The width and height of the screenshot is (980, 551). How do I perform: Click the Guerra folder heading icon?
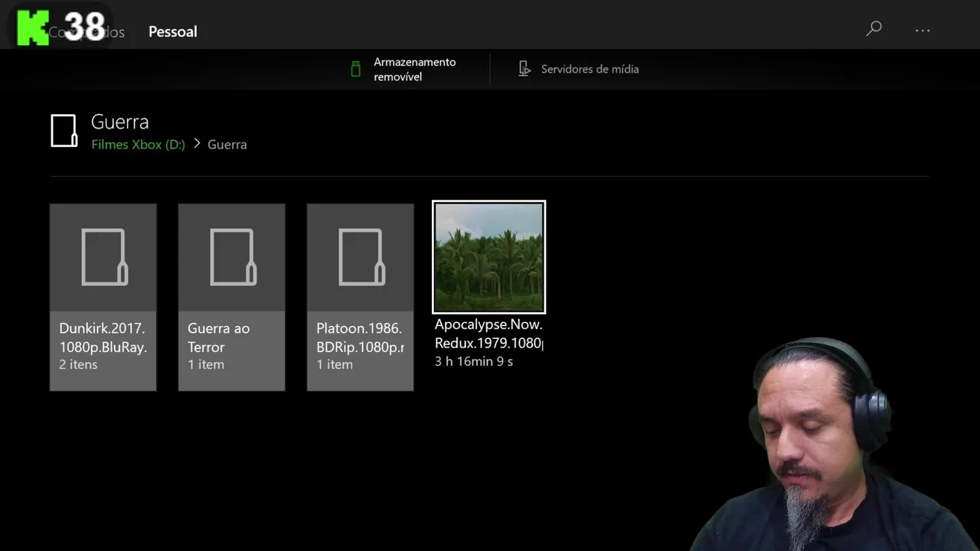coord(64,131)
